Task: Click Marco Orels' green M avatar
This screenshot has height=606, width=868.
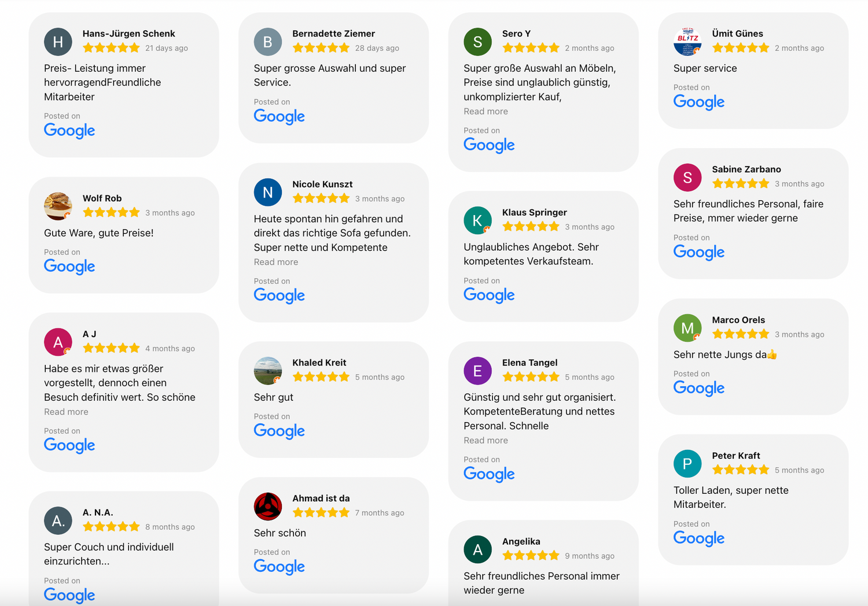Action: 687,328
